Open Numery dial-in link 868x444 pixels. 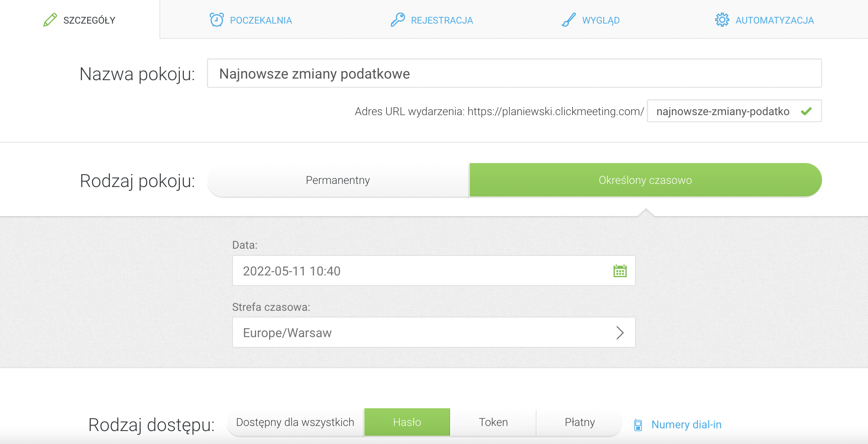[x=686, y=425]
